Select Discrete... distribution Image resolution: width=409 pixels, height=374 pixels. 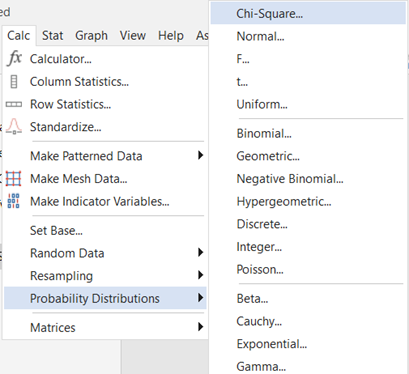click(308, 224)
